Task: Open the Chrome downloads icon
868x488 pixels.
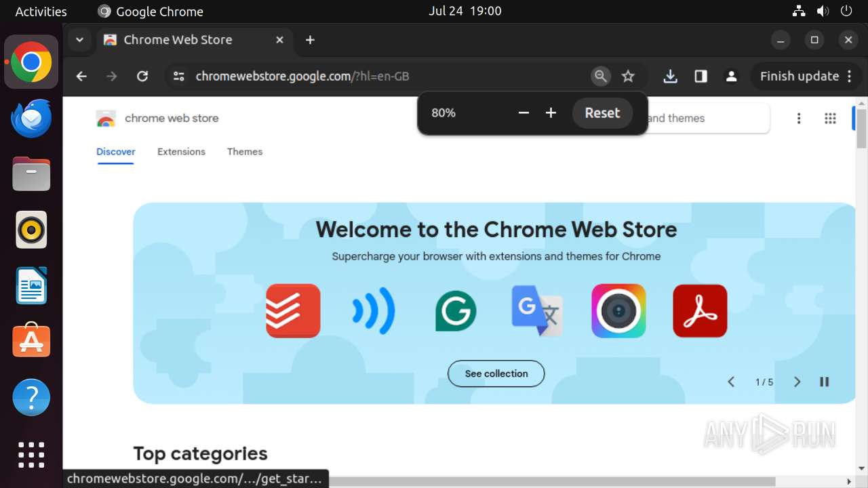Action: pos(670,77)
